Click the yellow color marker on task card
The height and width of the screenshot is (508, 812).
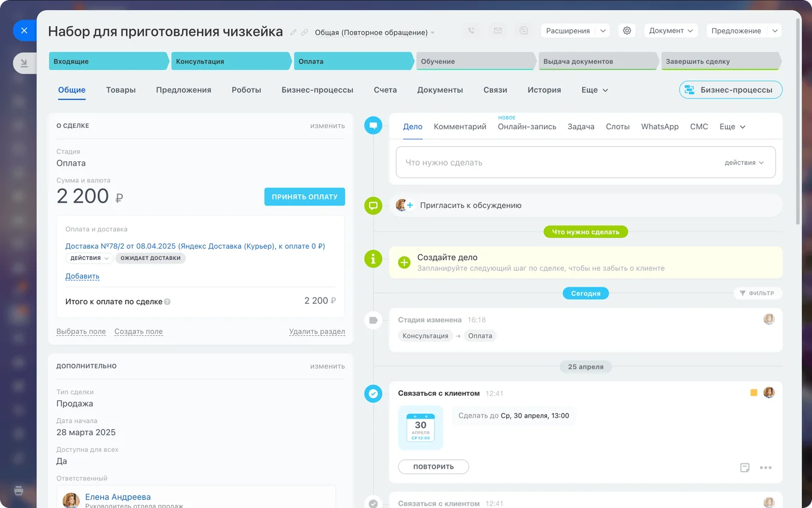click(753, 393)
